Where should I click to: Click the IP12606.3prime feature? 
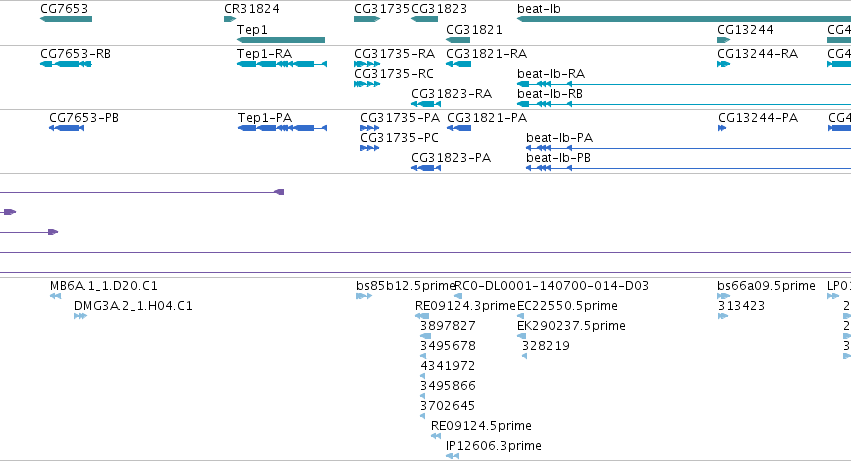click(453, 456)
